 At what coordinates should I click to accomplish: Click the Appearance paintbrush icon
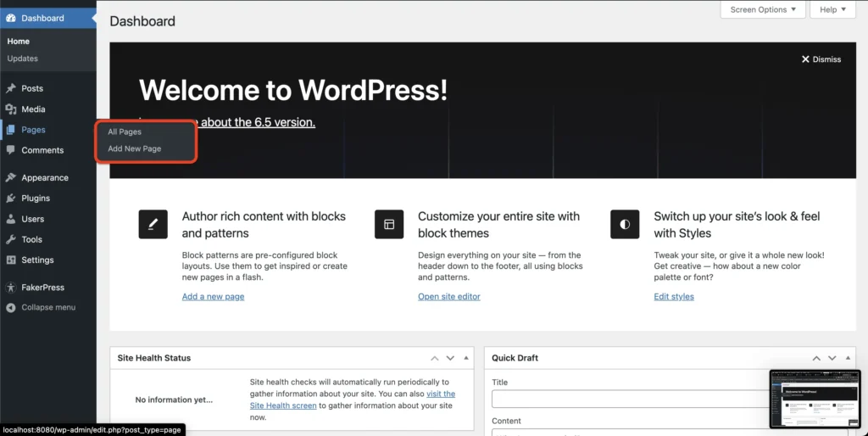coord(10,178)
